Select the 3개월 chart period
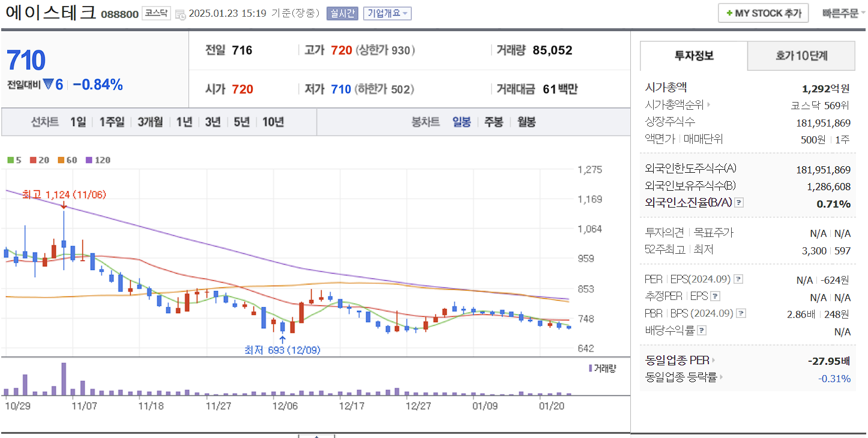The height and width of the screenshot is (438, 868). click(x=149, y=121)
